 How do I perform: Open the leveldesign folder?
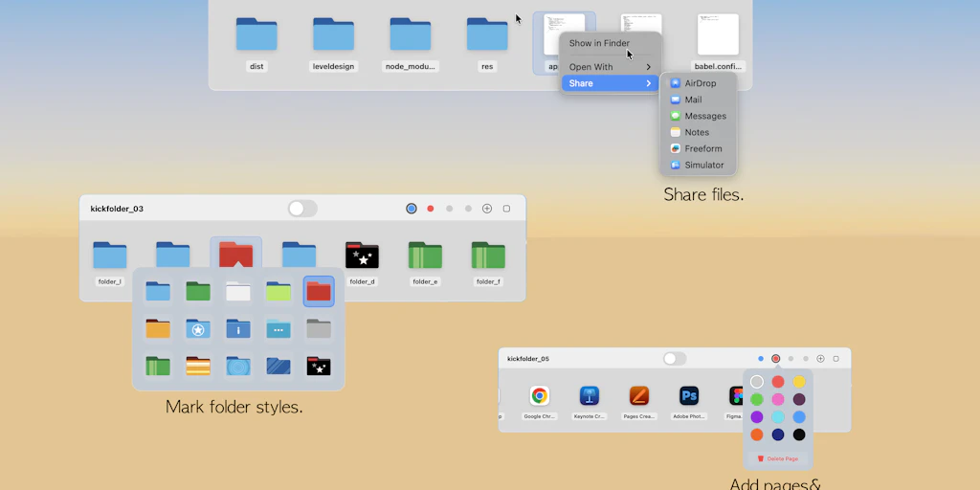[333, 34]
